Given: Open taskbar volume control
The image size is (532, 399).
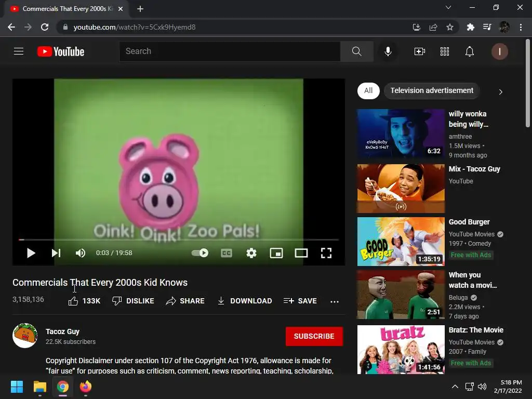Looking at the screenshot, I should pos(482,387).
